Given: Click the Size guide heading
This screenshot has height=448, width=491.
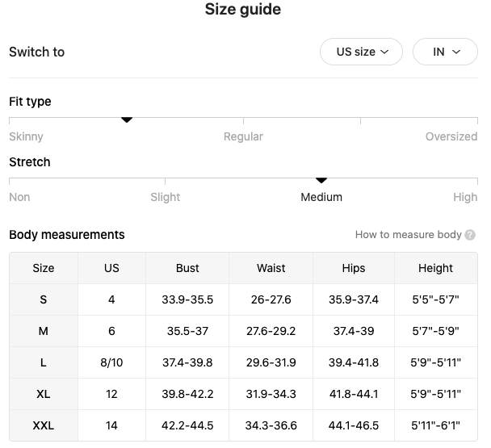Looking at the screenshot, I should (x=243, y=10).
